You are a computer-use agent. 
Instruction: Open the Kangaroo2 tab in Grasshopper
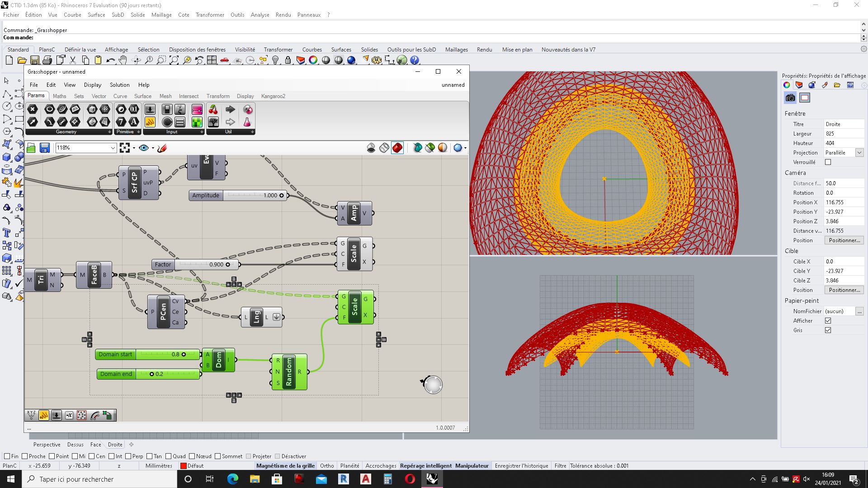(273, 96)
